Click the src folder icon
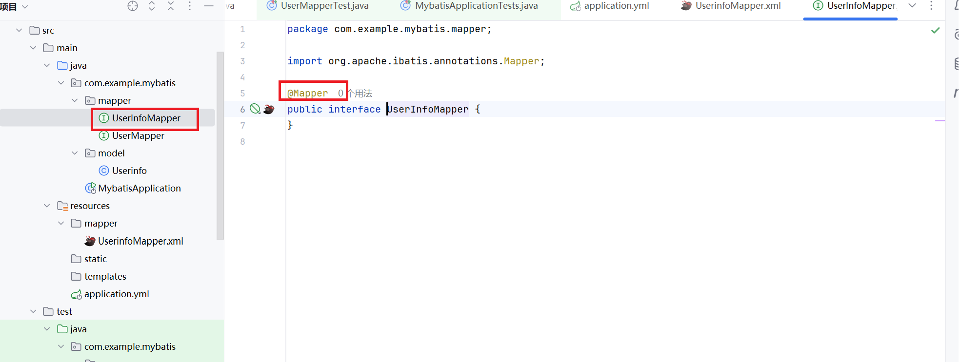The image size is (980, 362). 35,30
